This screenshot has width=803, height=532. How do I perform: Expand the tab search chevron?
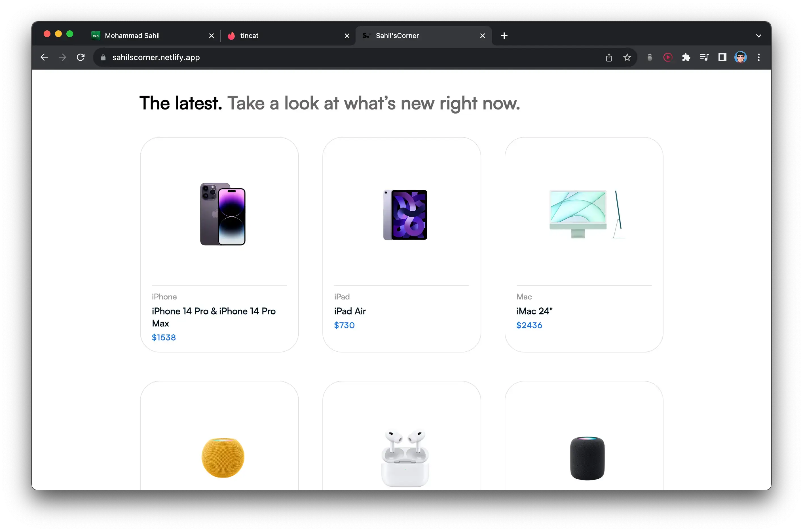click(759, 36)
